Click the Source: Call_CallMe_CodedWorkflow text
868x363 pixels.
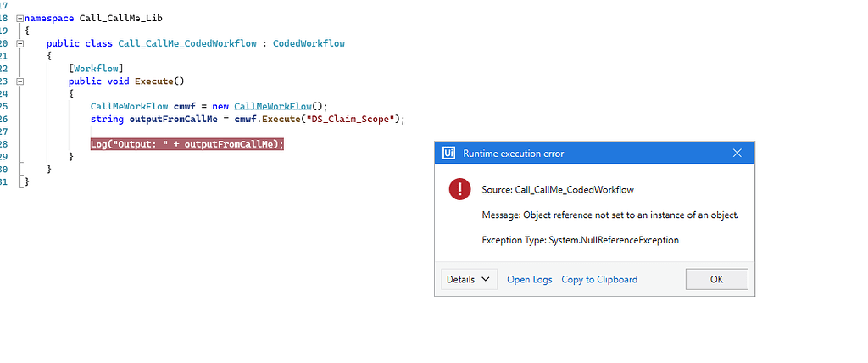point(557,189)
